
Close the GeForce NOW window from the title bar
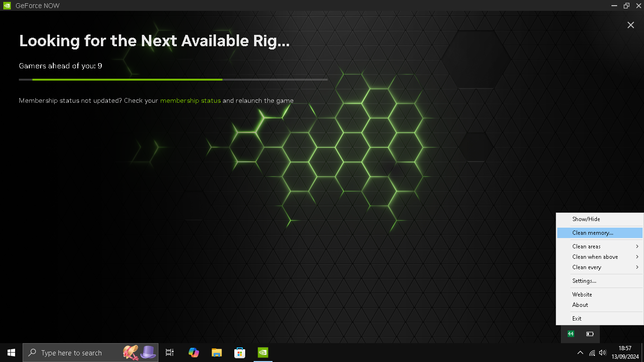(638, 6)
